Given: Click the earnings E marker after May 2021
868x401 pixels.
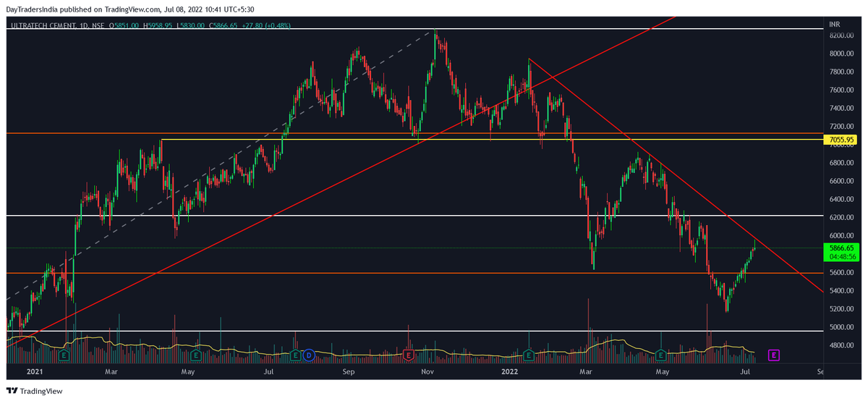Looking at the screenshot, I should [x=195, y=355].
